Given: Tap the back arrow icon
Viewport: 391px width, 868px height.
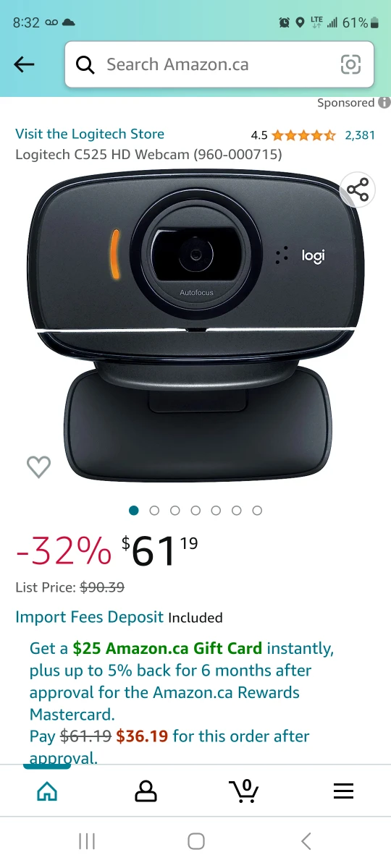Looking at the screenshot, I should (24, 64).
